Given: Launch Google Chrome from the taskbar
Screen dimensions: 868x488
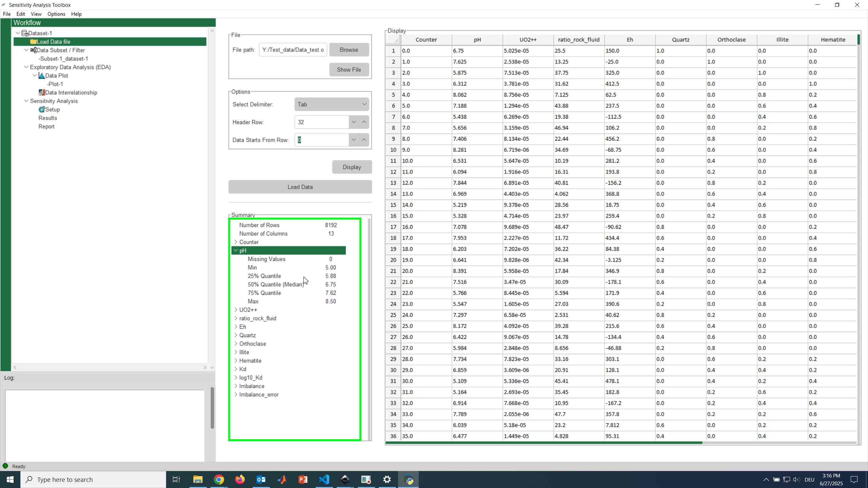Looking at the screenshot, I should pyautogui.click(x=219, y=480).
